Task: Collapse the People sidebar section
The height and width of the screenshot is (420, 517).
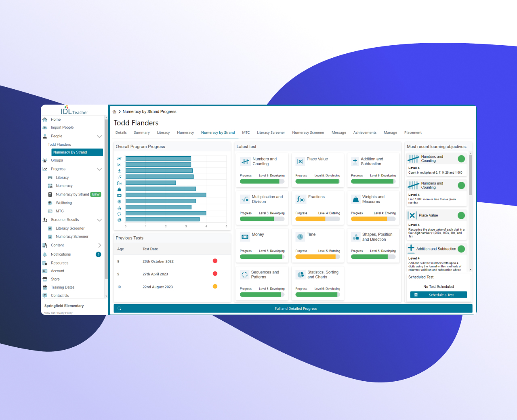Action: coord(99,136)
